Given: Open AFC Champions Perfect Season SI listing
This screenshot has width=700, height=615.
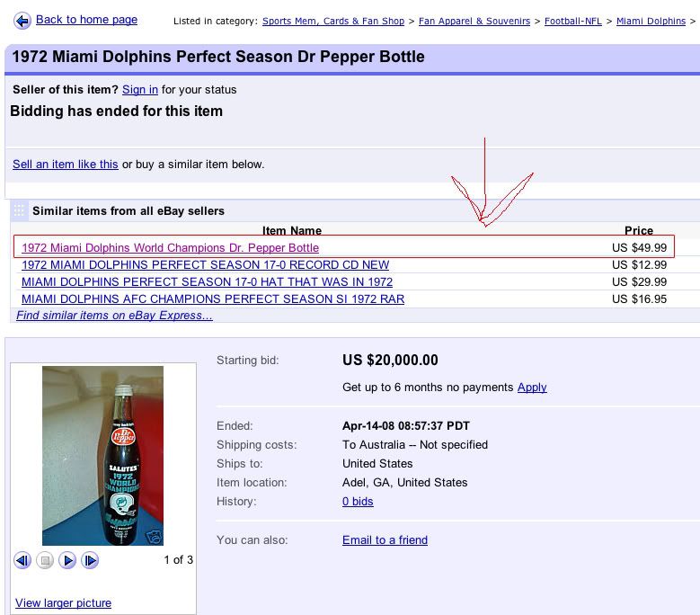Looking at the screenshot, I should coord(212,299).
